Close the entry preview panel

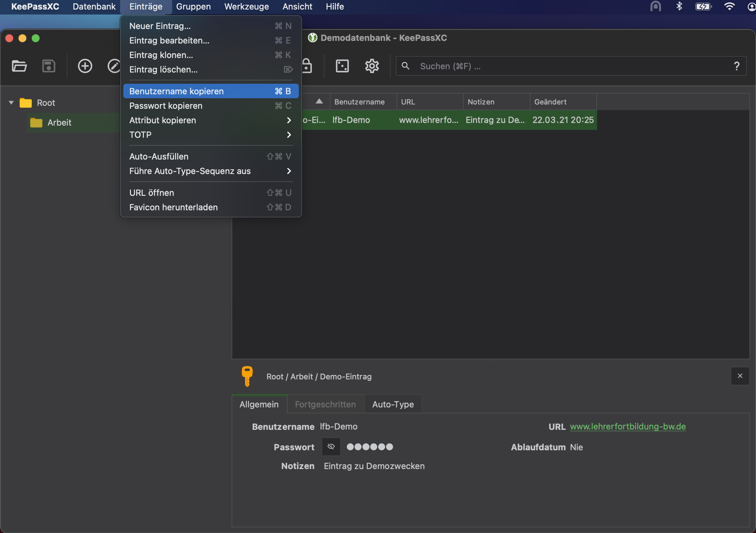(740, 376)
